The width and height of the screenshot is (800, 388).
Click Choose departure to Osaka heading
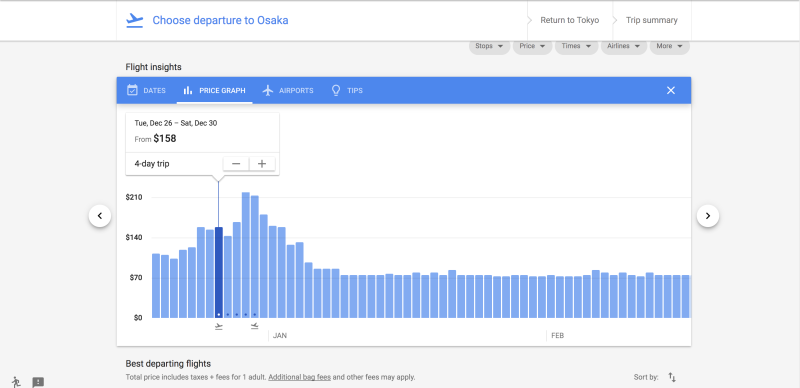[220, 20]
